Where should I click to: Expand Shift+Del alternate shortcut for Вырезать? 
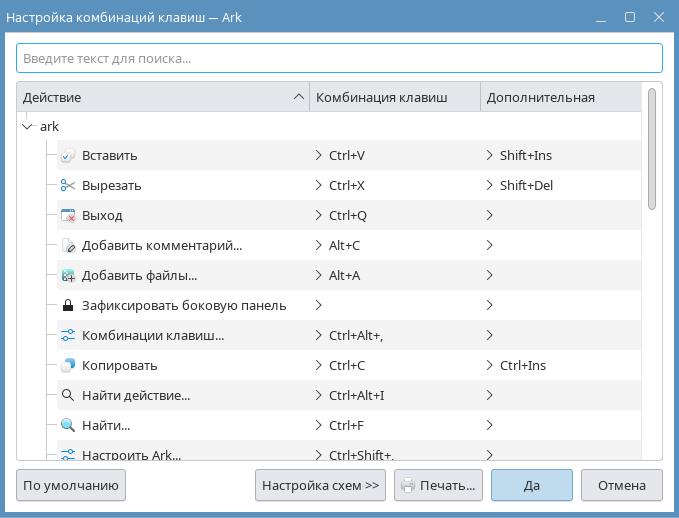[489, 185]
